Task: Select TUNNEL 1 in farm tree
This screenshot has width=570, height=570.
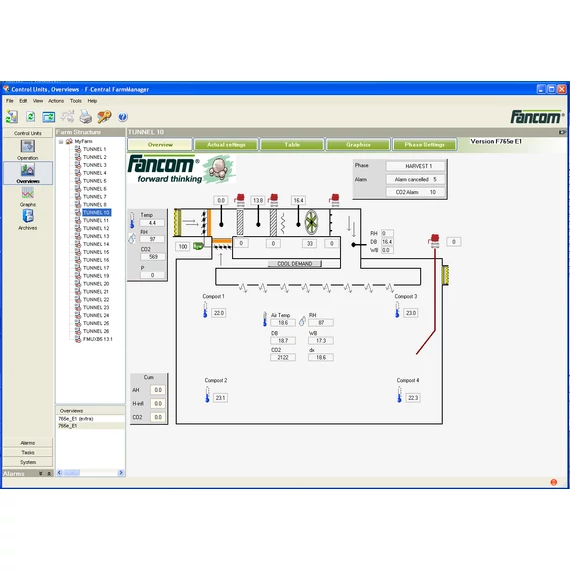Action: tap(95, 149)
